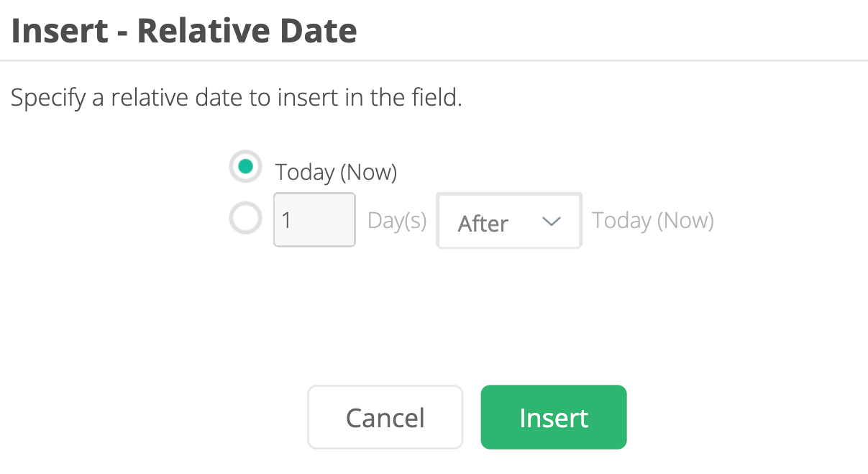Click the green dot of the selected radio
The width and height of the screenshot is (868, 474).
245,168
